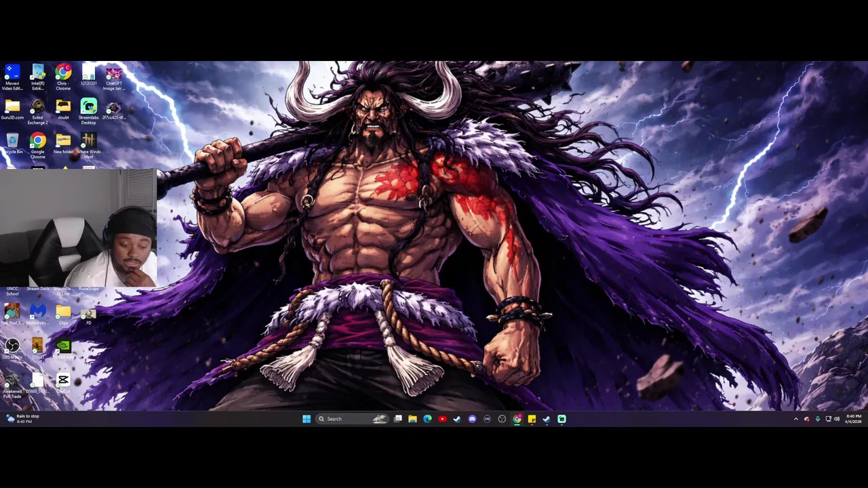Launch the Streamlabs Desktop shortcut

[x=88, y=112]
